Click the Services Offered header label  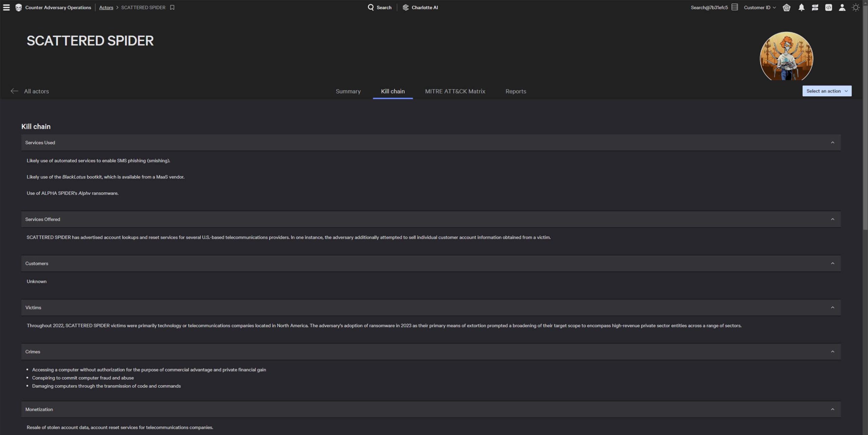tap(43, 219)
